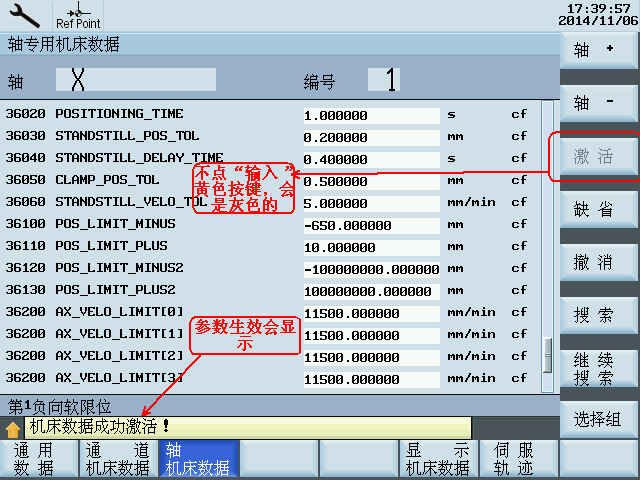640x480 pixels.
Task: Click the 第1负向软限位 description text
Action: click(60, 407)
